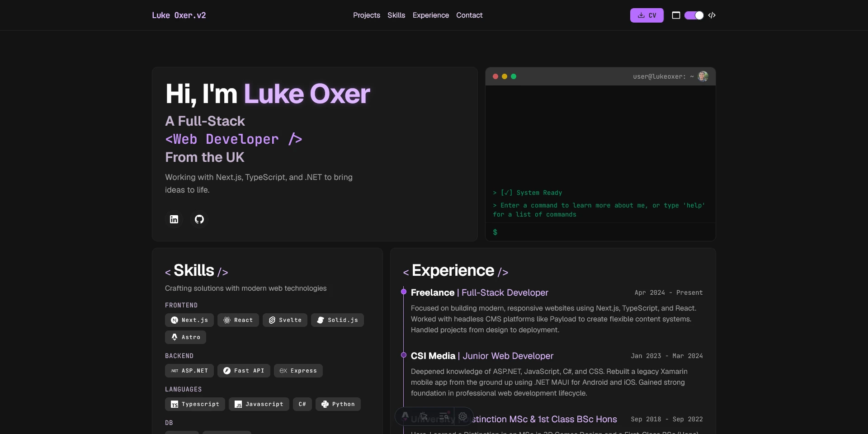Click the FRONTEND category label
The height and width of the screenshot is (434, 868).
181,305
